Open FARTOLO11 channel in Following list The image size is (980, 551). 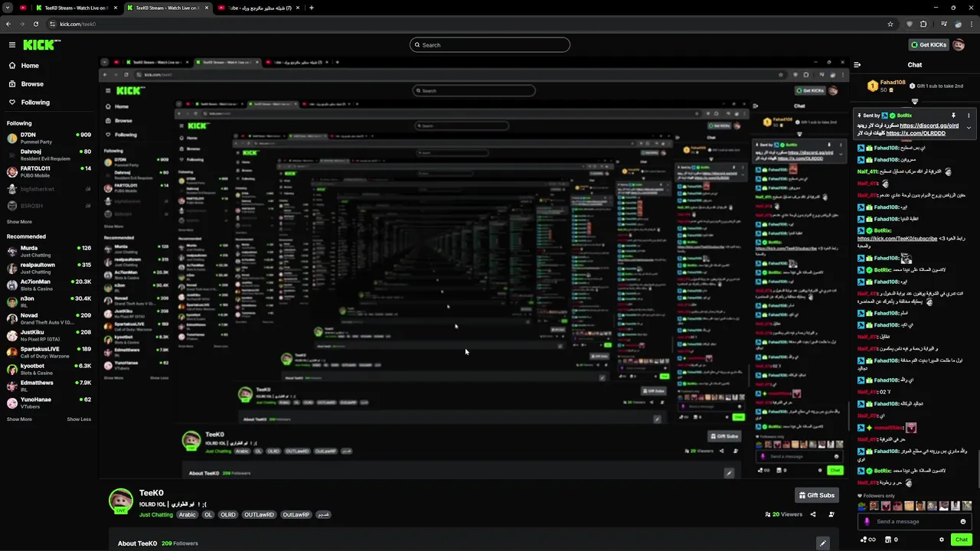[49, 171]
